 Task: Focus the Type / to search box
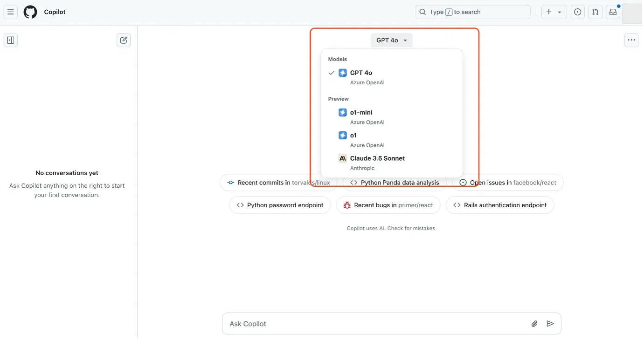472,12
